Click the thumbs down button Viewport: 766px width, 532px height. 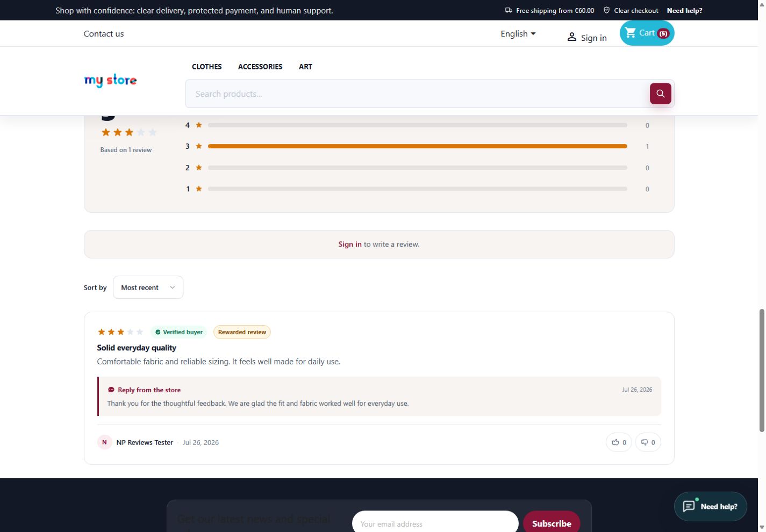648,442
